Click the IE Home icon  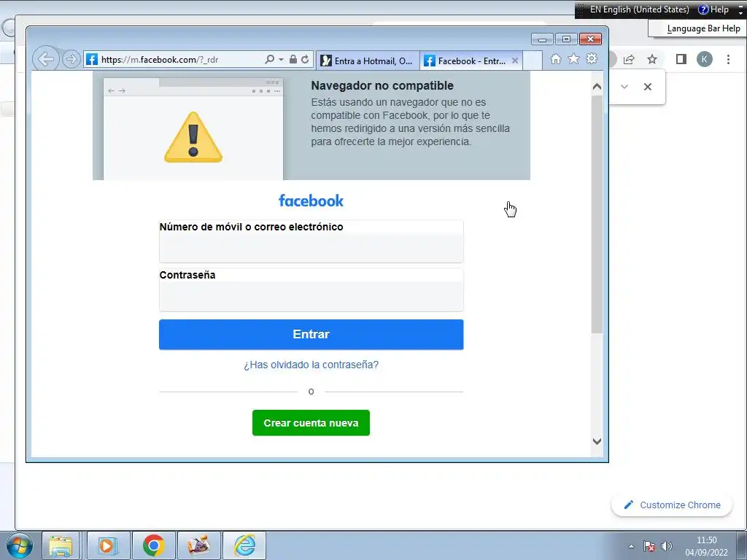tap(555, 59)
